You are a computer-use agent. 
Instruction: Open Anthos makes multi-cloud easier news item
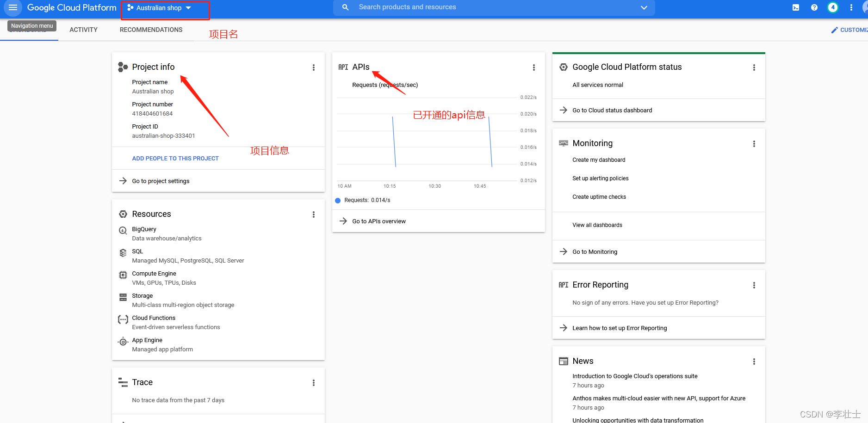tap(659, 398)
